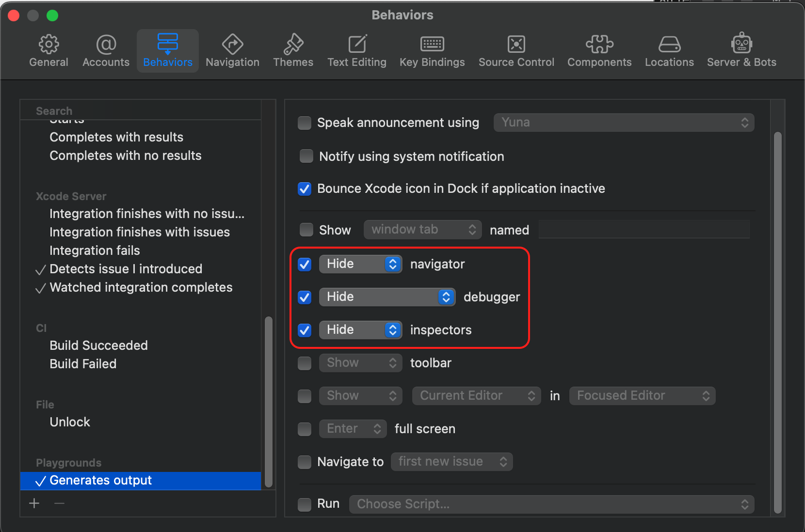Enable Notify using system notification
Screen dimensions: 805x532
coord(306,156)
